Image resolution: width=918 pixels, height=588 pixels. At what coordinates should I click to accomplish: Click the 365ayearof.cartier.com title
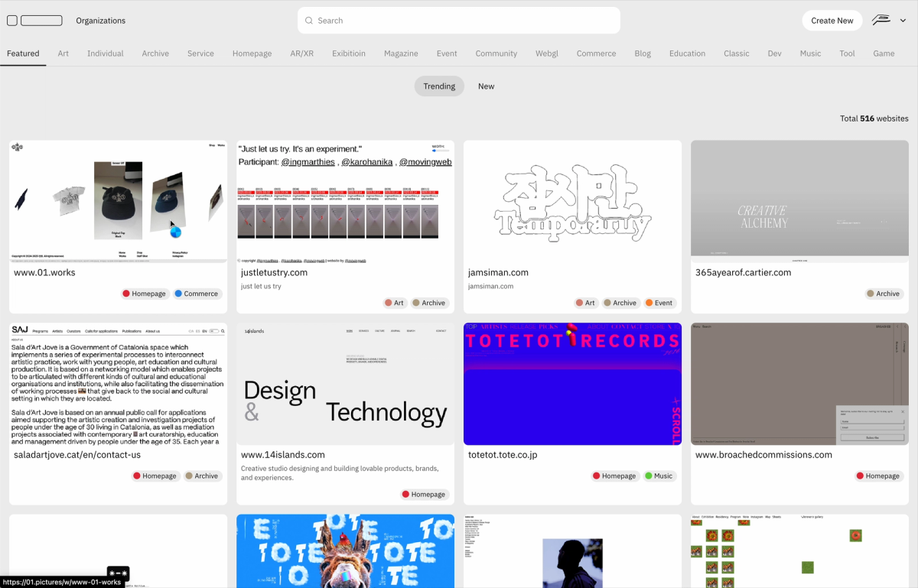[743, 272]
